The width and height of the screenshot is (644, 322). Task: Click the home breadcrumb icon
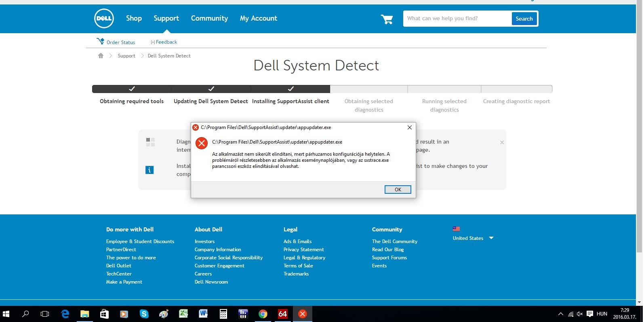[101, 56]
